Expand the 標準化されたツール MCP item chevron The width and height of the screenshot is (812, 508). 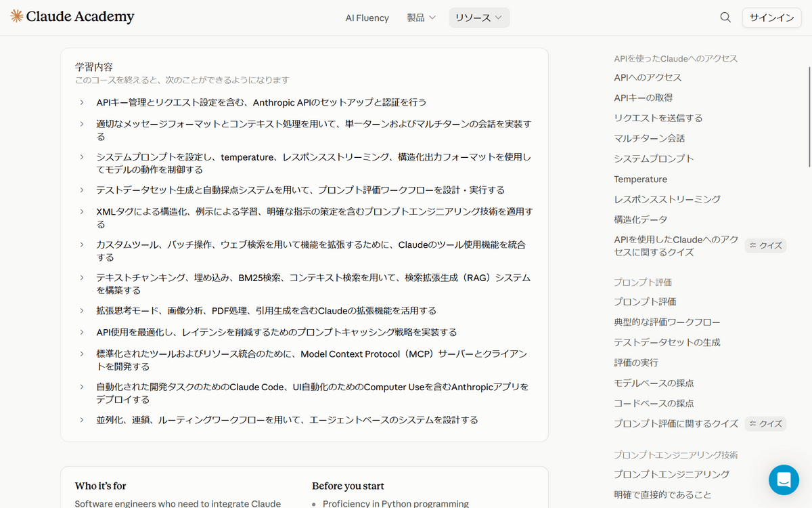click(81, 354)
